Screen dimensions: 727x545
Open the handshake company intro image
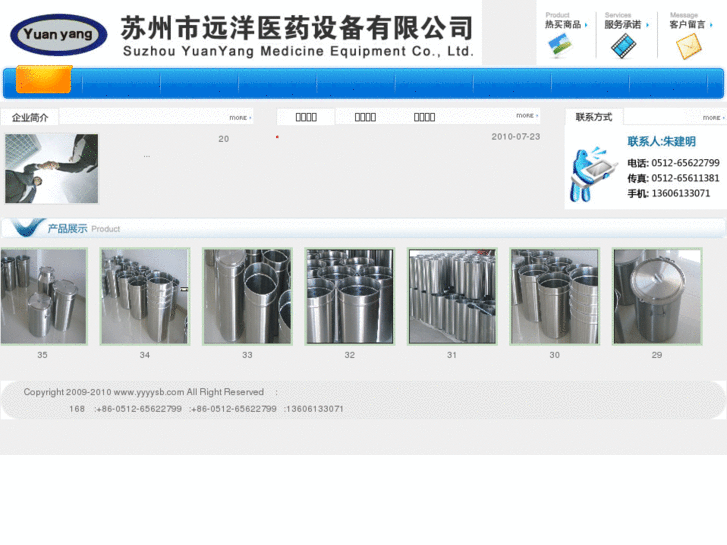(x=51, y=169)
